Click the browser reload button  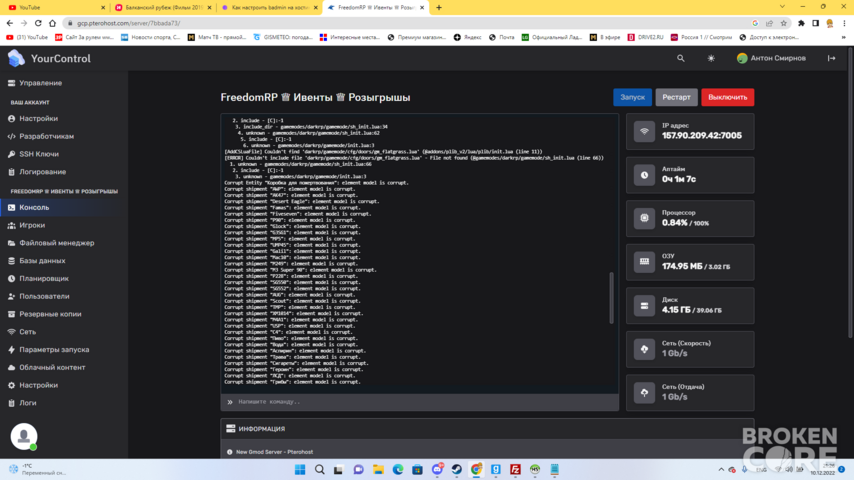38,23
